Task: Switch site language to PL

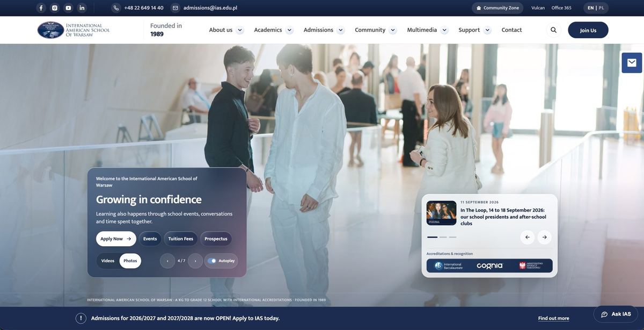Action: pos(602,8)
